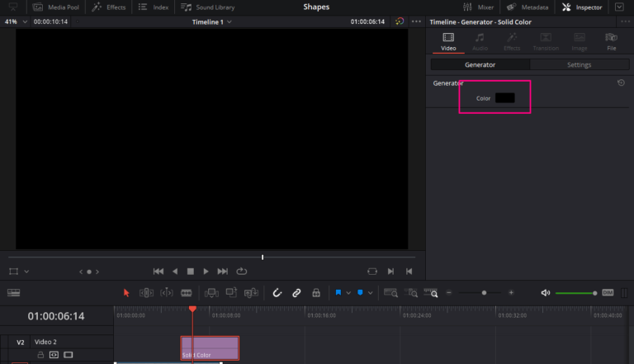
Task: Select the Selection Mode arrow tool
Action: click(x=126, y=293)
